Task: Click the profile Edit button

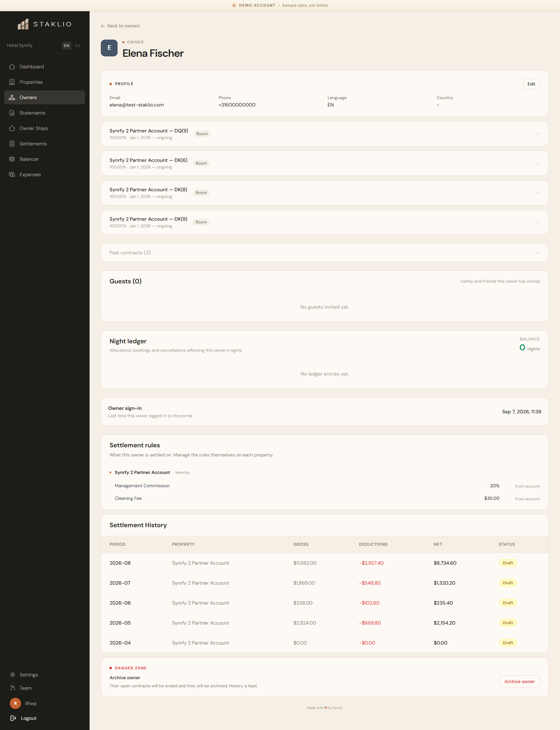Action: point(531,84)
